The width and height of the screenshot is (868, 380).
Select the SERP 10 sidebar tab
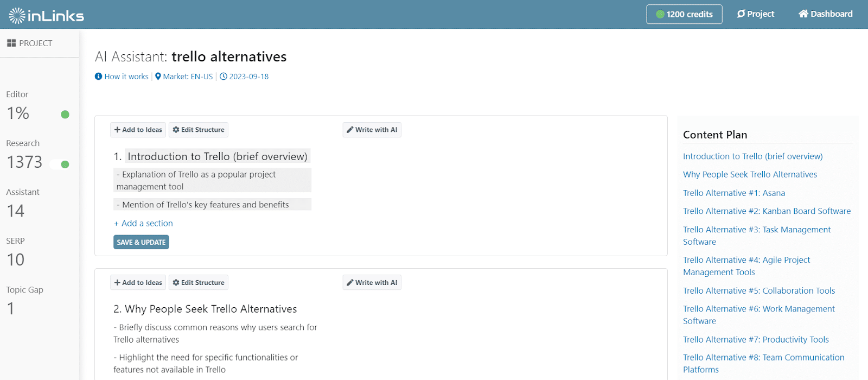pos(16,252)
